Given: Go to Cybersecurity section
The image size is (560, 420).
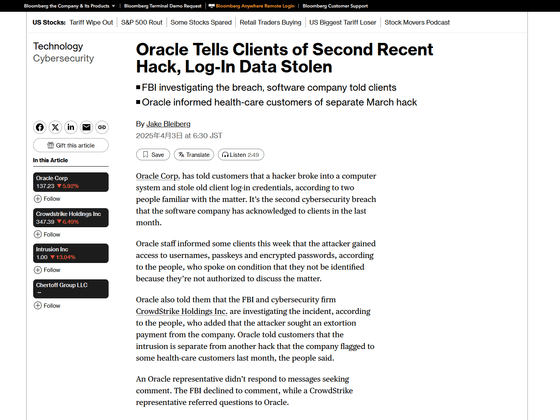Looking at the screenshot, I should pos(64,58).
